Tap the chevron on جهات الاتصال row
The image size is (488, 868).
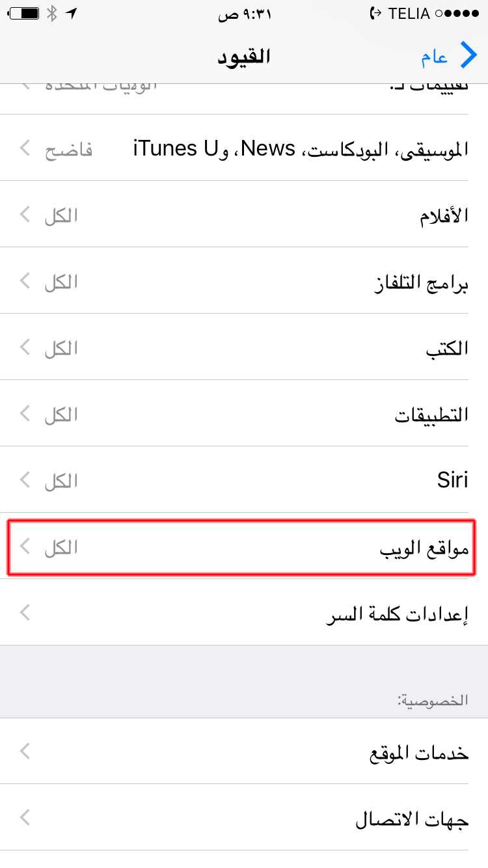pos(25,818)
